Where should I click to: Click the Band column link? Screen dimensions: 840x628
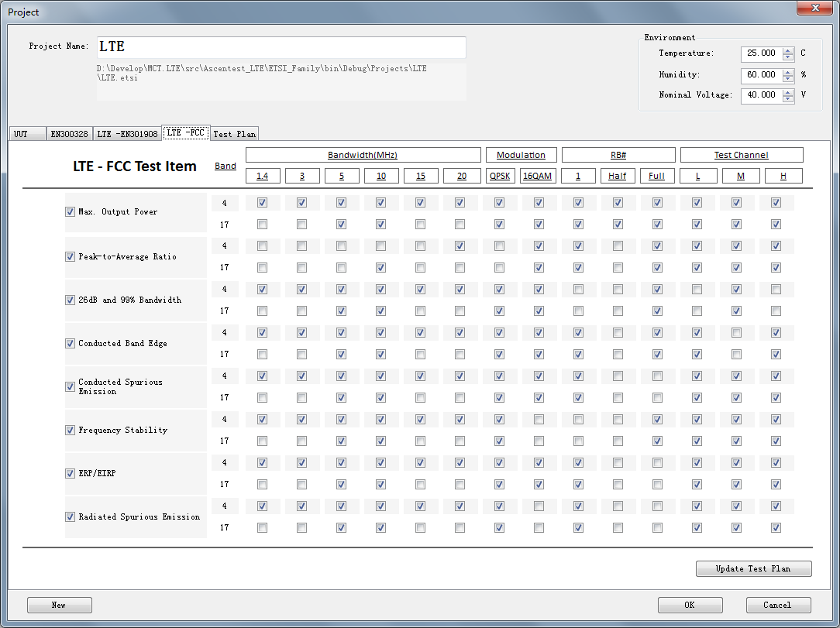point(225,166)
